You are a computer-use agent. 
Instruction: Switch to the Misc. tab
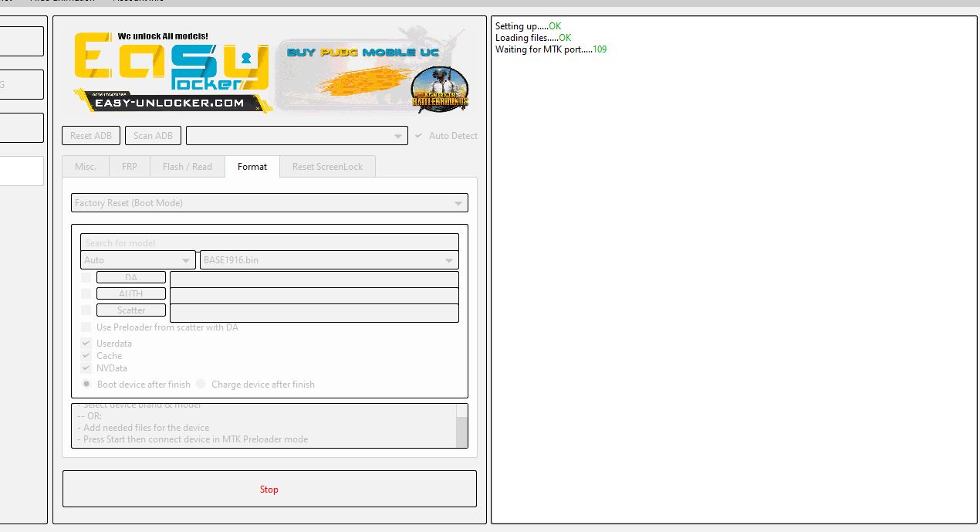pyautogui.click(x=86, y=166)
